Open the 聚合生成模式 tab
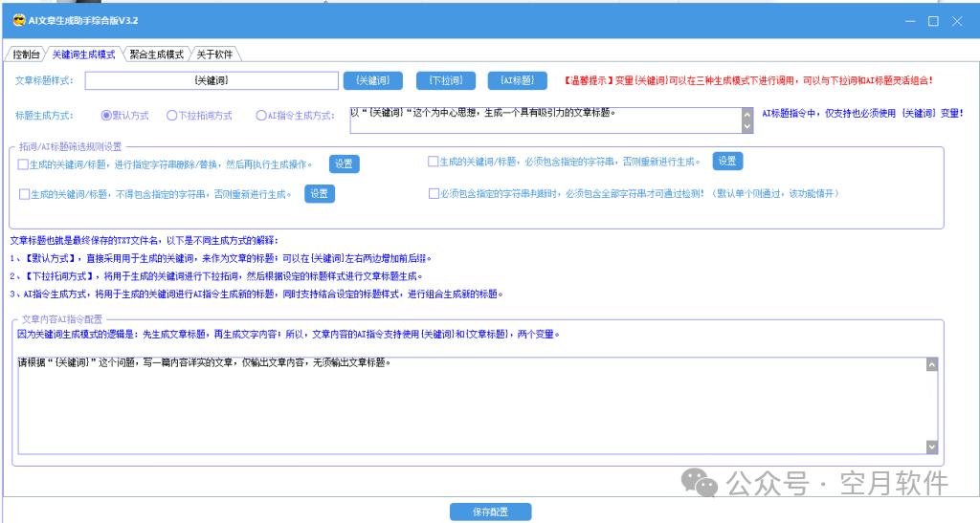The image size is (980, 523). click(x=156, y=54)
